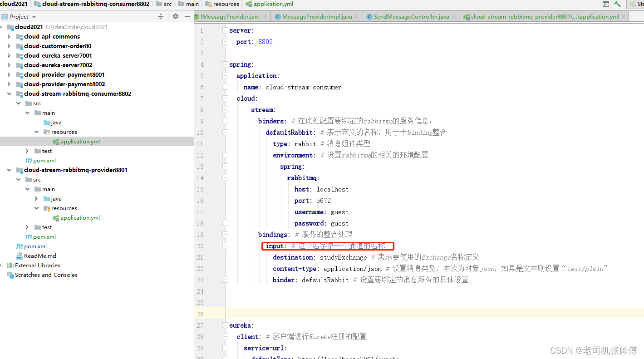Hide the Project tool window
This screenshot has width=644, height=359.
coord(187,16)
